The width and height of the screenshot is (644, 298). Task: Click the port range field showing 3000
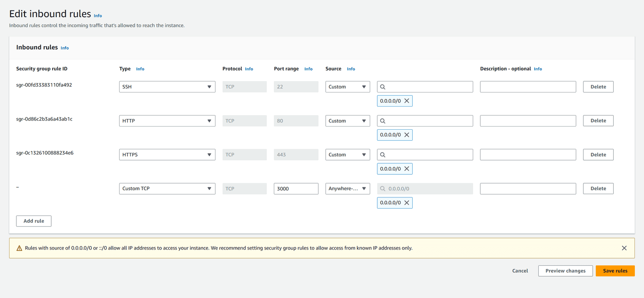pyautogui.click(x=296, y=189)
